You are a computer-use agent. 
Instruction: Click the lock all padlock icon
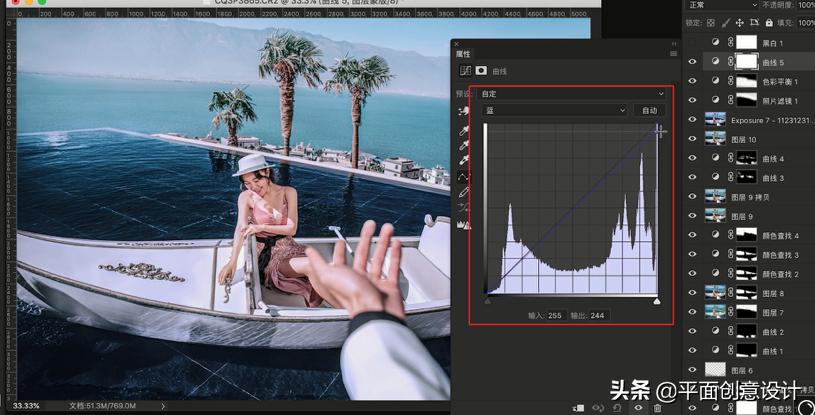769,23
